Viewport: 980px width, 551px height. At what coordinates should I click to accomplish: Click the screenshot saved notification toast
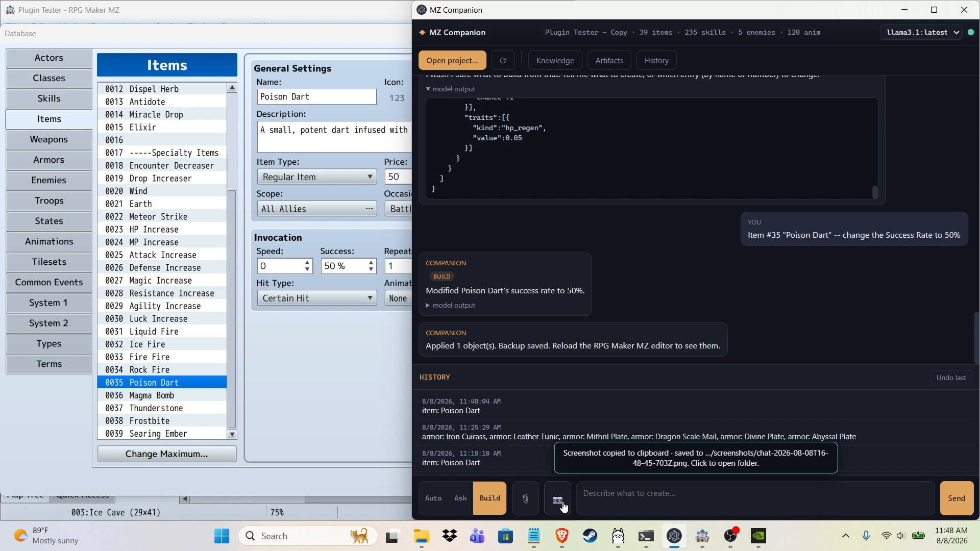[696, 458]
